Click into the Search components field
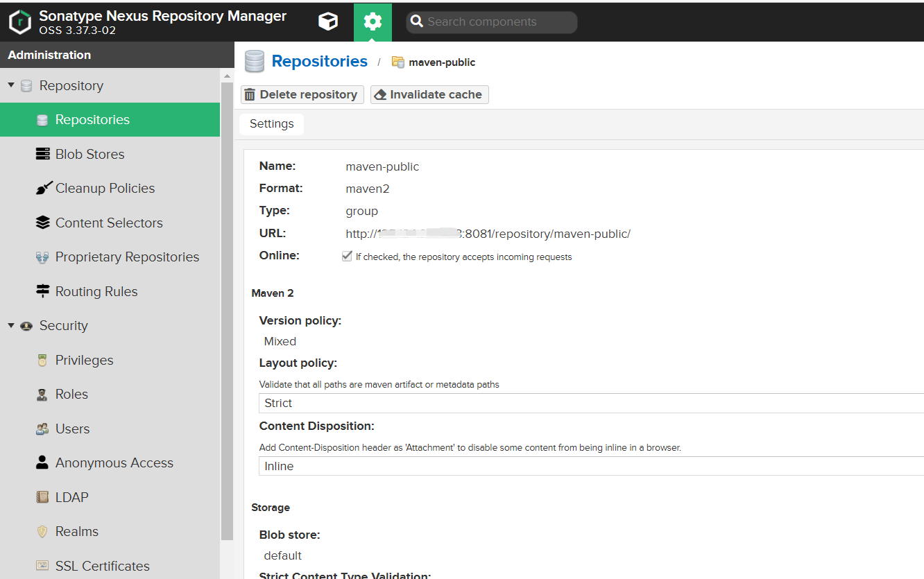924x579 pixels. tap(491, 21)
